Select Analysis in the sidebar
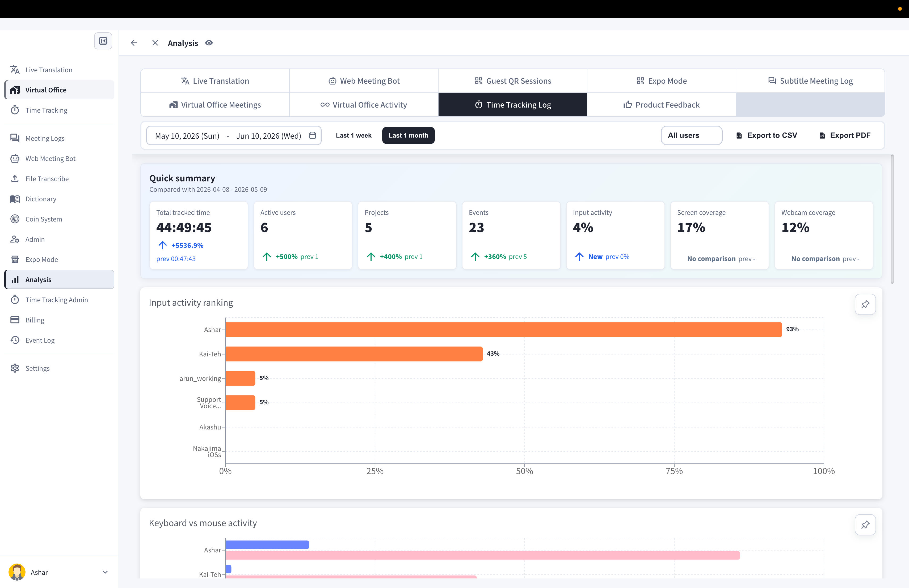 pyautogui.click(x=59, y=280)
